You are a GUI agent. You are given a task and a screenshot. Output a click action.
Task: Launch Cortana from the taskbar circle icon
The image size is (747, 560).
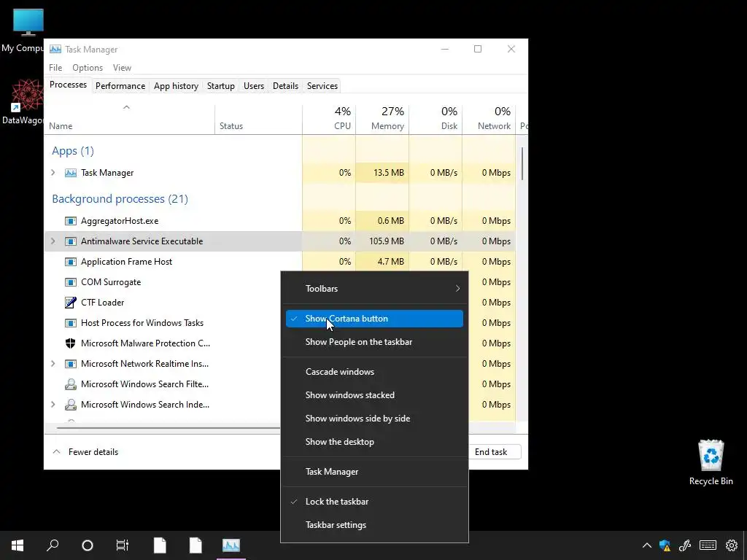88,545
